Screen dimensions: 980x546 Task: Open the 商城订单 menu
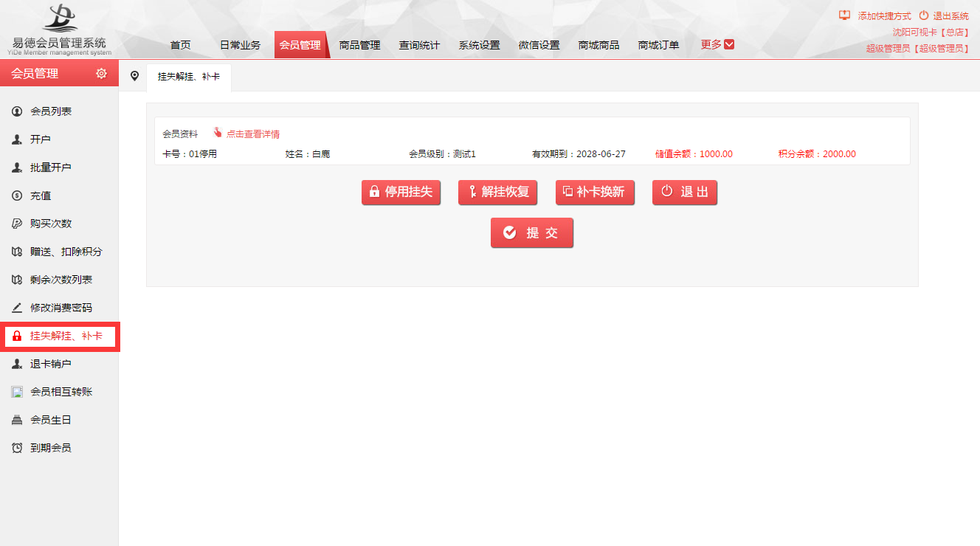(x=659, y=45)
